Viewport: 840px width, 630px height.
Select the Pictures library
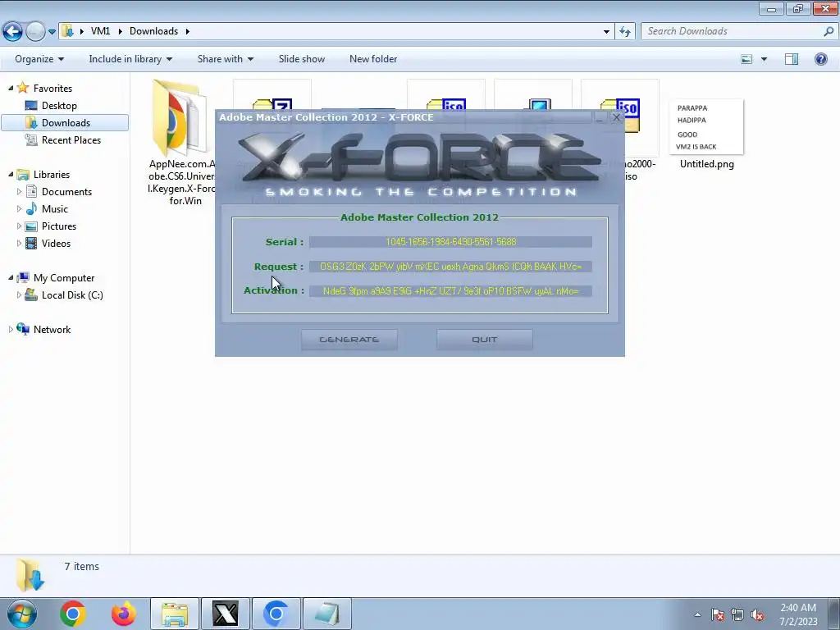[x=58, y=226]
